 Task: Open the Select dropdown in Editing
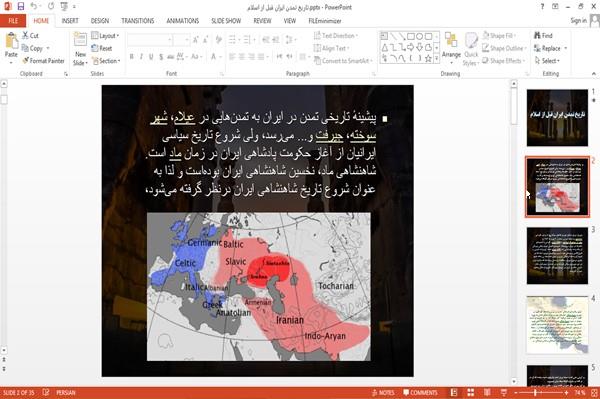547,60
